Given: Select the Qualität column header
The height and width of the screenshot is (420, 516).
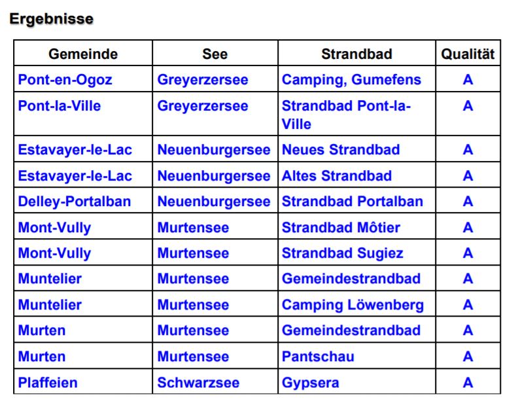Looking at the screenshot, I should (468, 54).
